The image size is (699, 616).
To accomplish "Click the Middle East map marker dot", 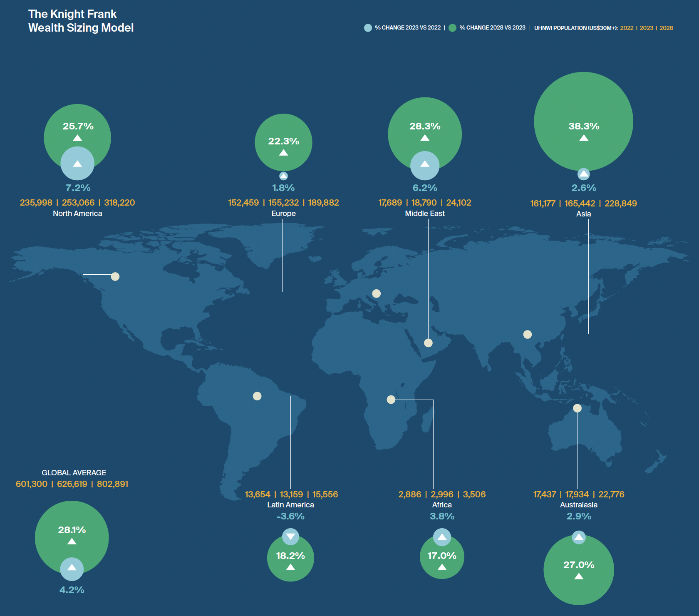I will coord(428,343).
